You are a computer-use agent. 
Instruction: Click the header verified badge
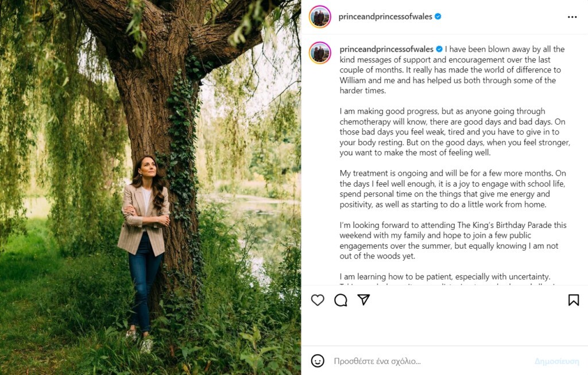[438, 17]
